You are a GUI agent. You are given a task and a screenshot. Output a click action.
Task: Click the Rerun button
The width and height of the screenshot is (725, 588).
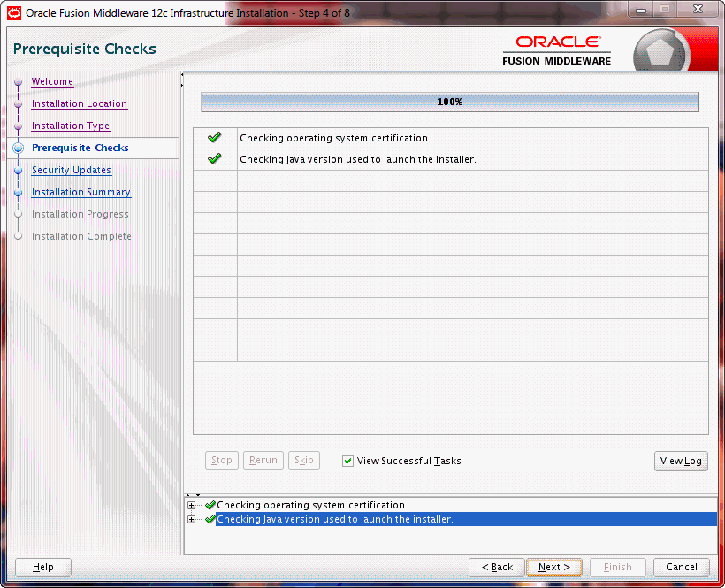tap(263, 461)
